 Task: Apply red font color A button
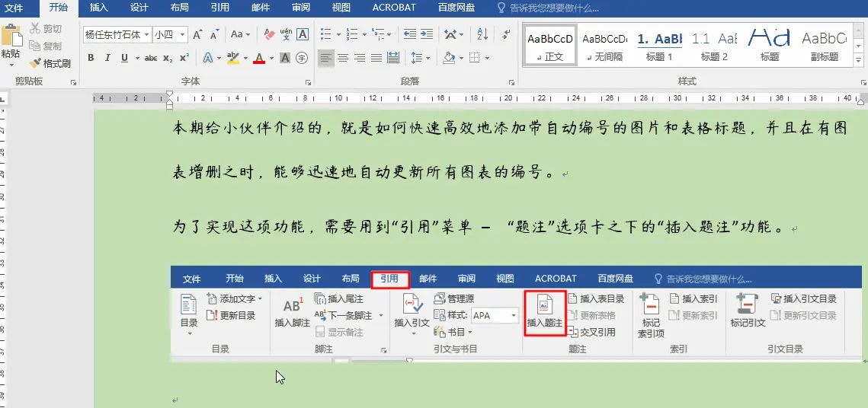[259, 58]
